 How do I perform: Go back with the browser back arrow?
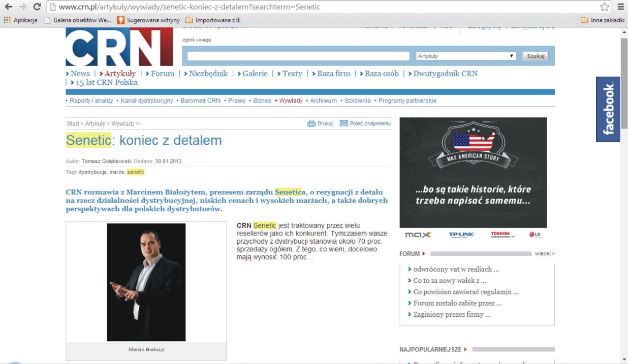coord(8,7)
